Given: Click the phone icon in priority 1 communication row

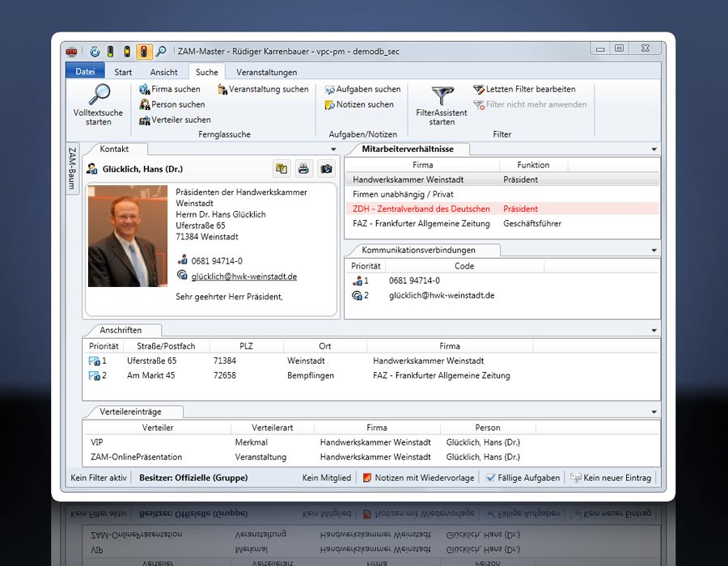Looking at the screenshot, I should [x=358, y=281].
